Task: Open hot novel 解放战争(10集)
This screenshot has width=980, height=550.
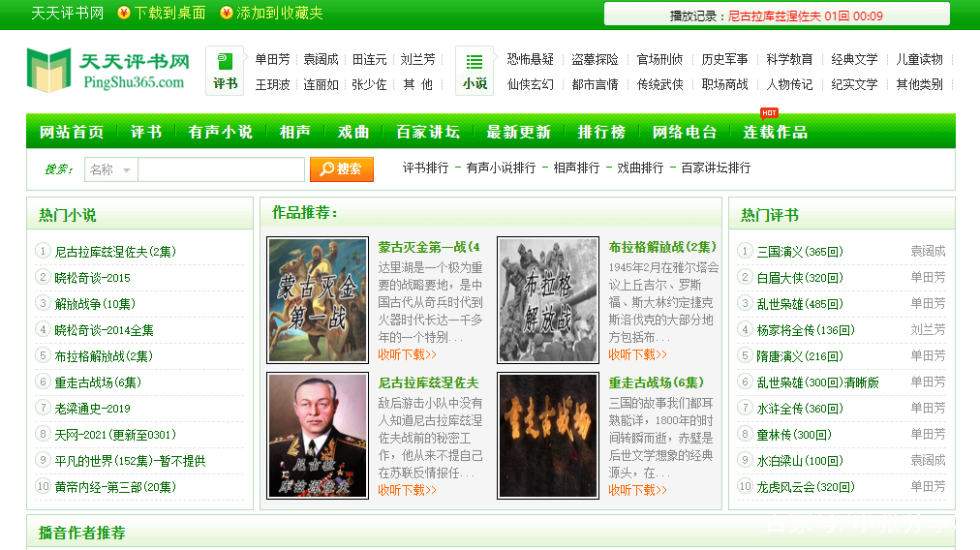Action: click(95, 304)
